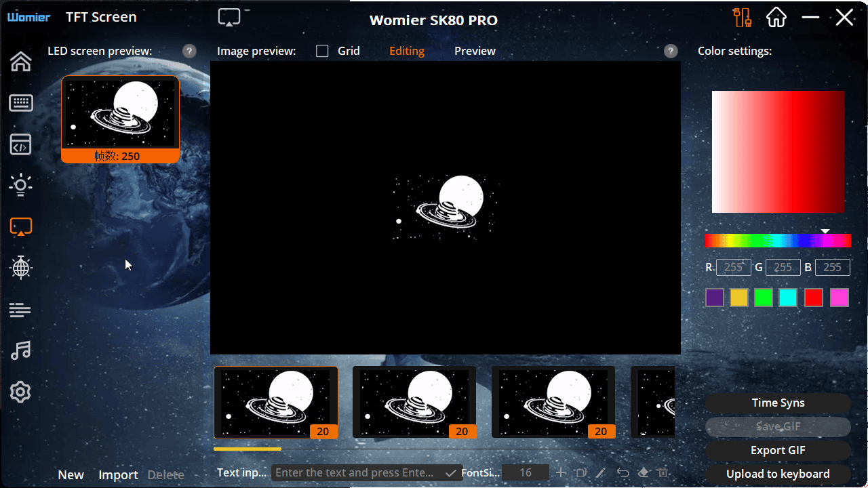The width and height of the screenshot is (868, 488).
Task: Switch to the Preview tab
Action: [475, 52]
